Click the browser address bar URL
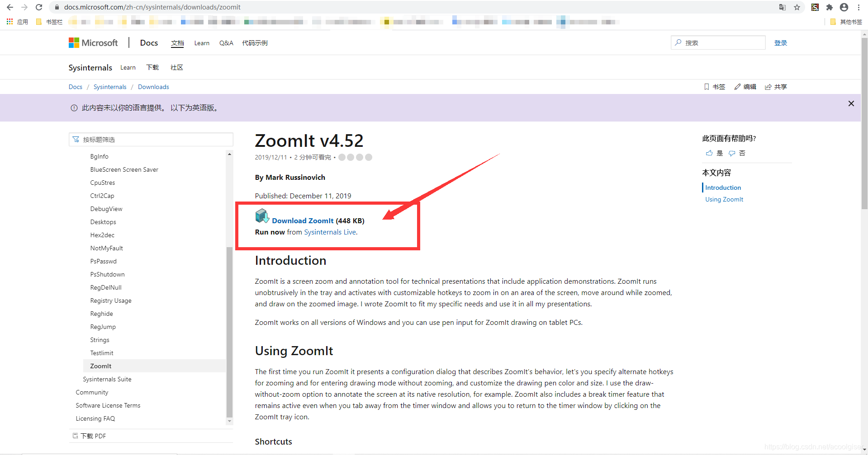The height and width of the screenshot is (455, 868). click(152, 7)
